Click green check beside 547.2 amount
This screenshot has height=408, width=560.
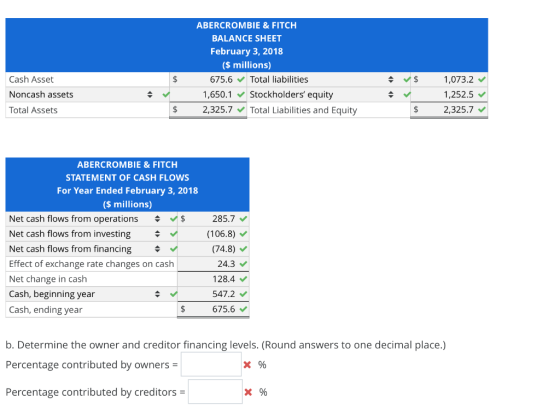244,294
